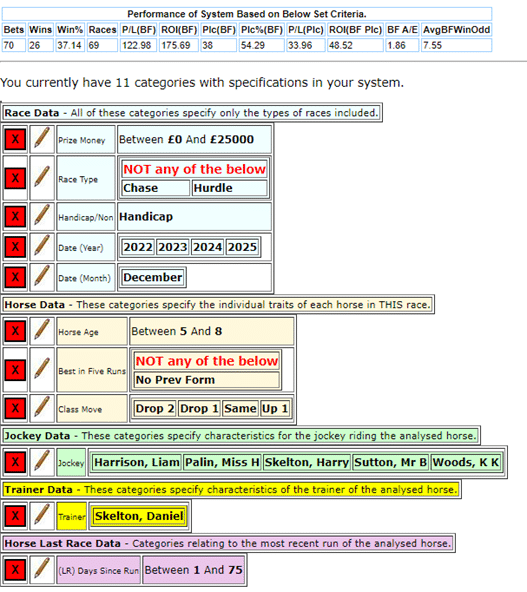Select the Hurdle race type entry
Viewport: 527px width, 592px height.
230,188
